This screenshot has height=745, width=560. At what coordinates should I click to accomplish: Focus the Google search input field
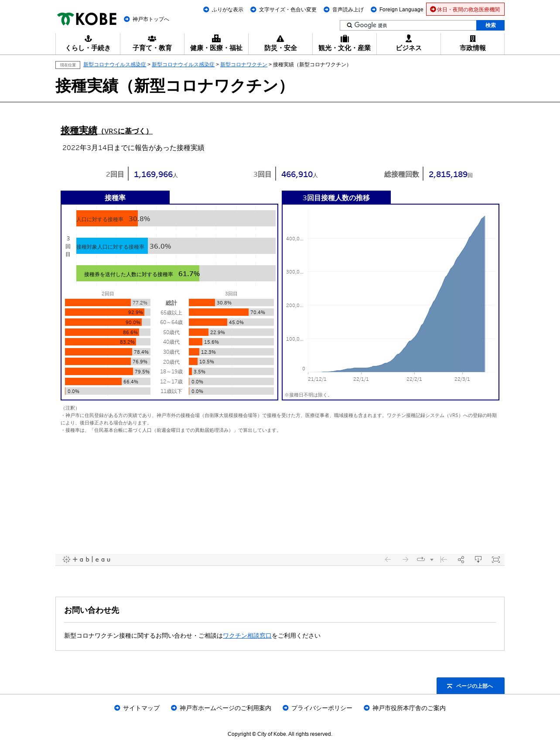[408, 25]
